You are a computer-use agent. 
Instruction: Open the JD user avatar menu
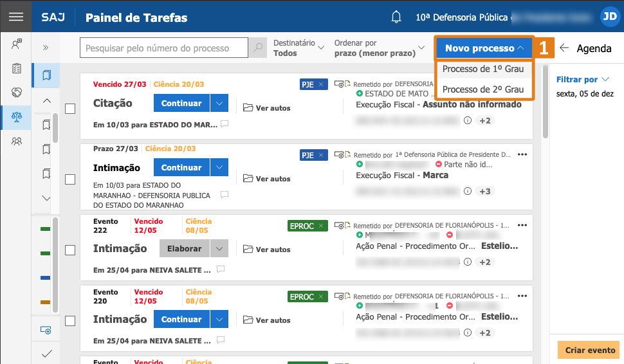tap(610, 17)
